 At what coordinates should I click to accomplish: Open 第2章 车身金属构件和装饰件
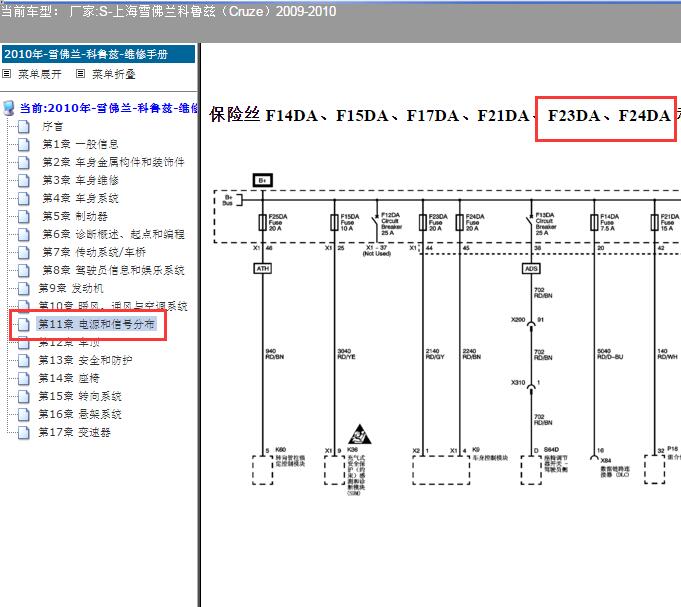[113, 162]
